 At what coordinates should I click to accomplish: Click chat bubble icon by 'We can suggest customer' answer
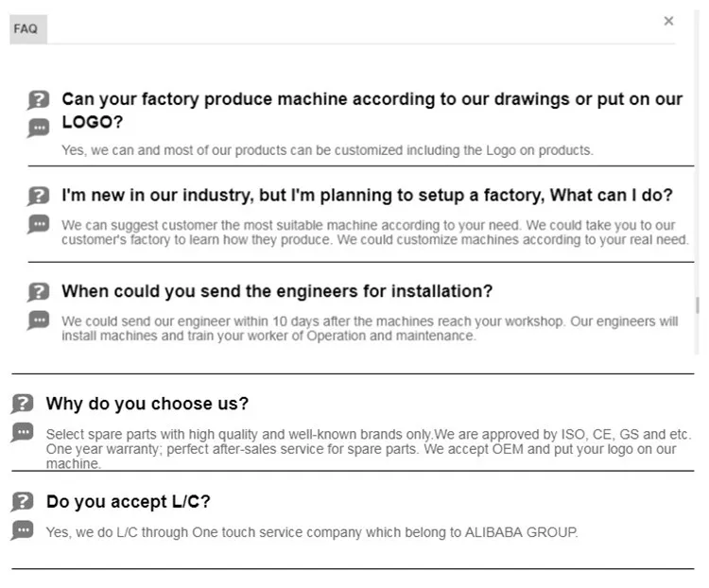click(38, 224)
